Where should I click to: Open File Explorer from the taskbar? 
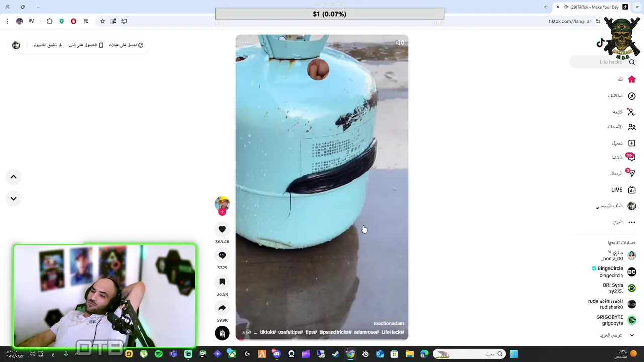(x=410, y=354)
